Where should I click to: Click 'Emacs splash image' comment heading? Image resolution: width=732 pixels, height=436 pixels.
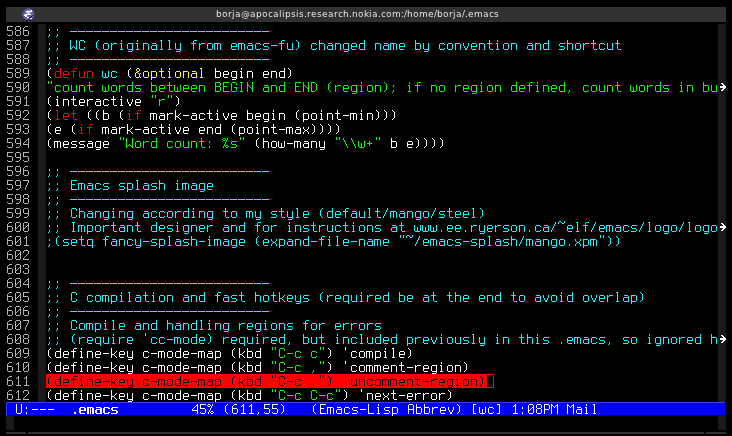pos(142,186)
